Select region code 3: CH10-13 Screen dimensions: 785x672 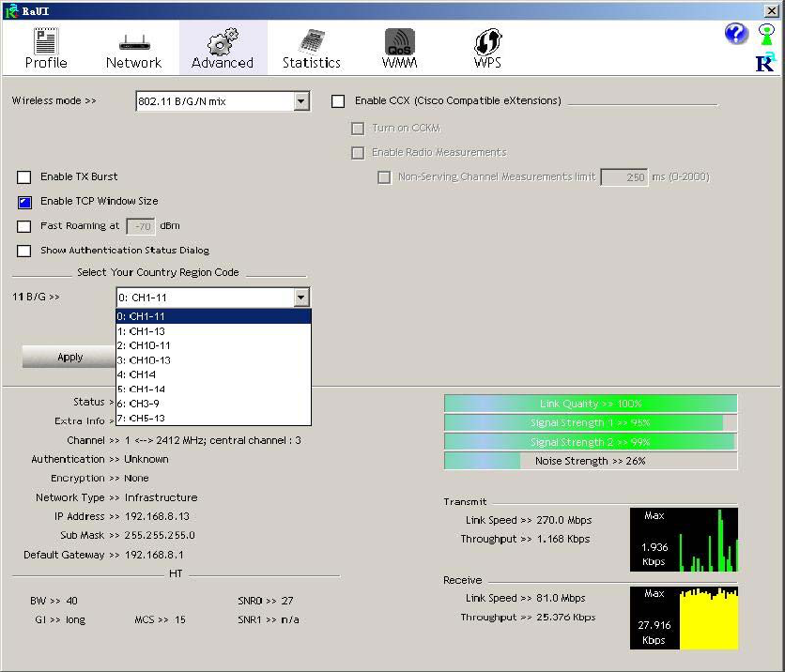[213, 360]
